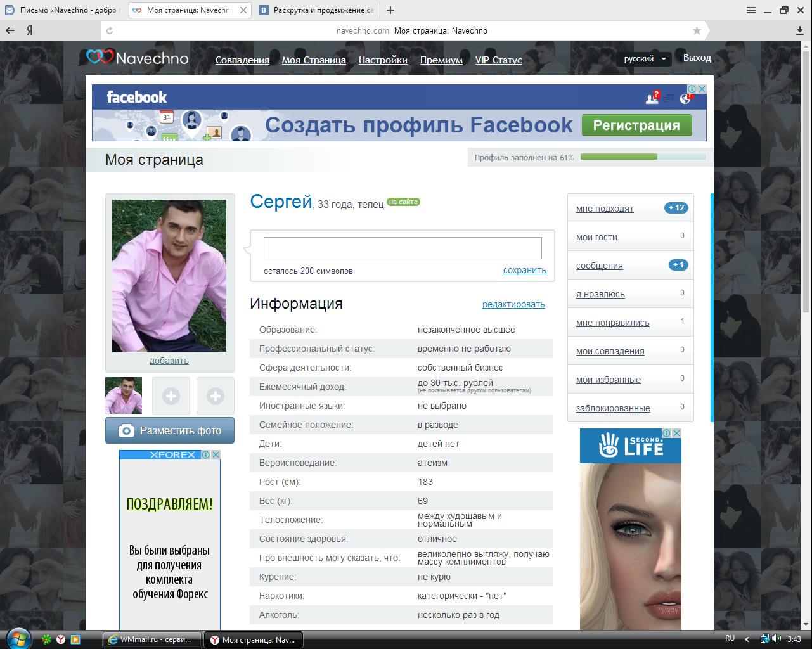Click the сохранить link
This screenshot has width=812, height=649.
coord(525,270)
